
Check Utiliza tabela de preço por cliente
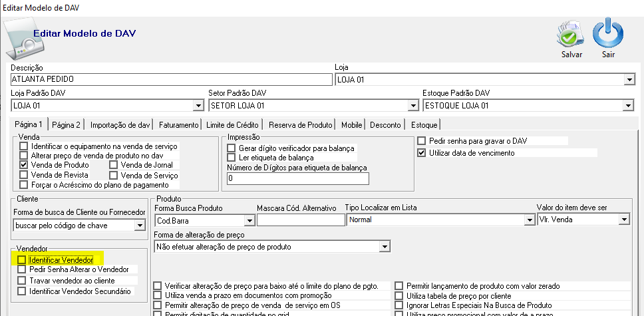[x=399, y=295]
